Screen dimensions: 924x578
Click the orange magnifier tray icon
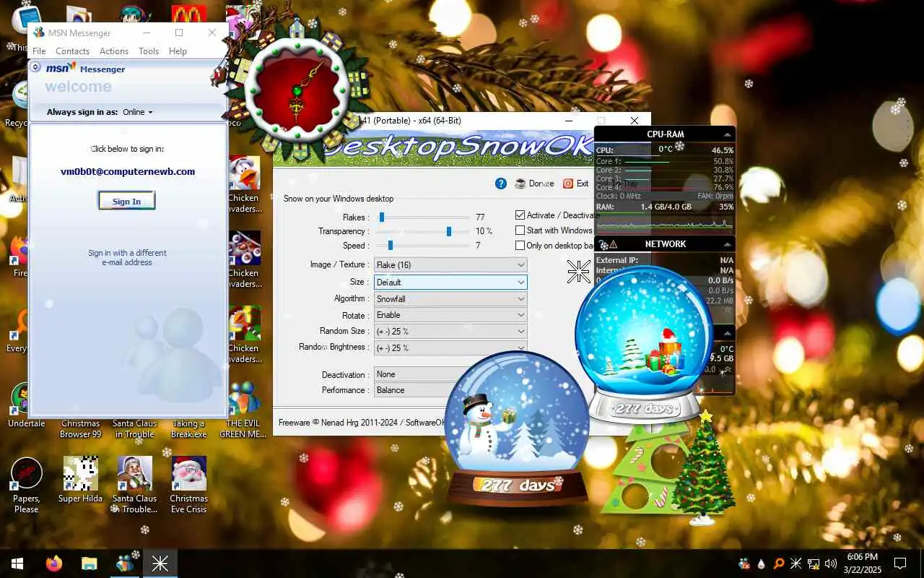[779, 564]
